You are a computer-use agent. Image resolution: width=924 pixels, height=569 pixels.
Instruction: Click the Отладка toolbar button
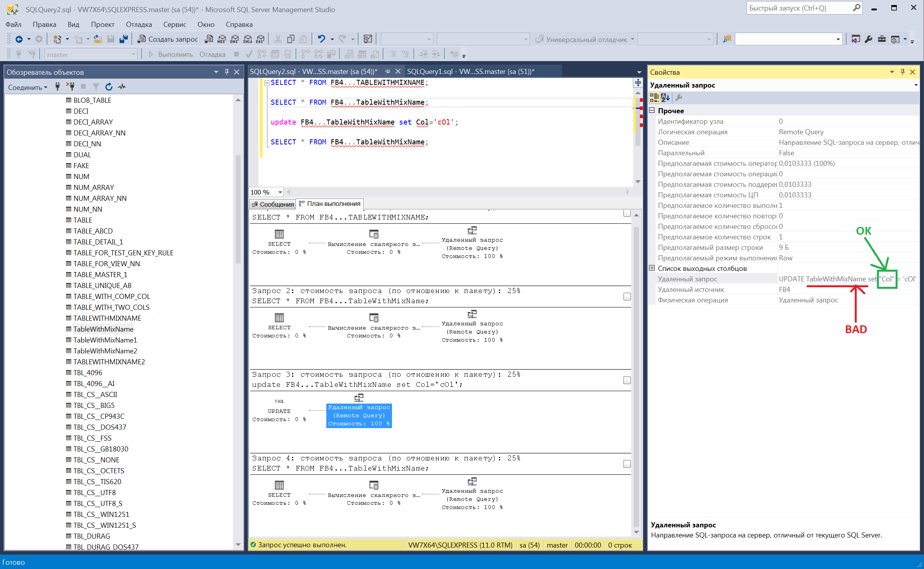click(x=212, y=54)
